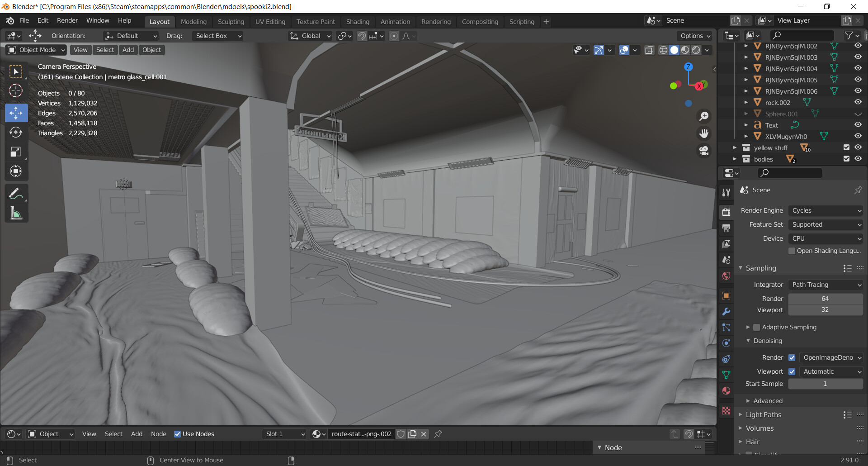868x466 pixels.
Task: Open the Render menu
Action: [67, 20]
